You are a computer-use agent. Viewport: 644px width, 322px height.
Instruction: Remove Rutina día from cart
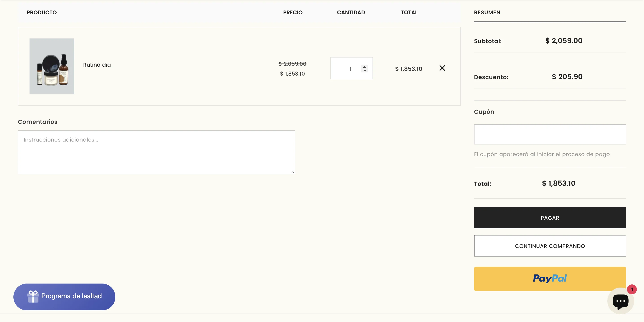tap(442, 68)
